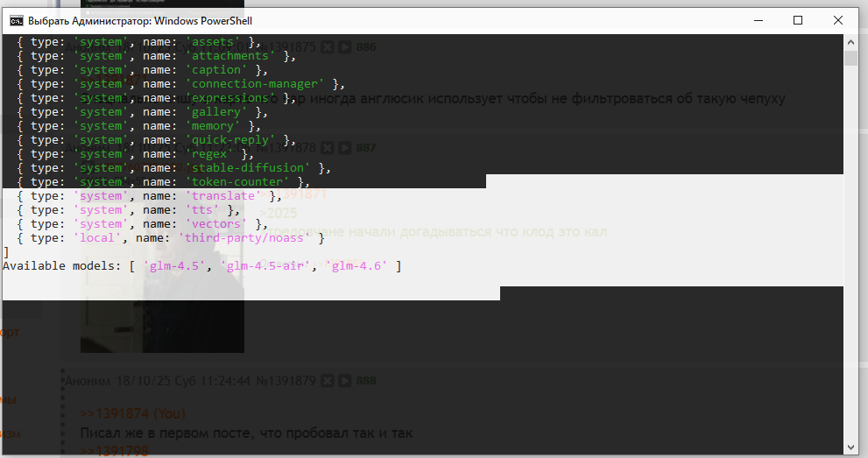Image resolution: width=868 pixels, height=458 pixels.
Task: Click the play-arrow icon beside post №1391878
Action: tap(345, 148)
